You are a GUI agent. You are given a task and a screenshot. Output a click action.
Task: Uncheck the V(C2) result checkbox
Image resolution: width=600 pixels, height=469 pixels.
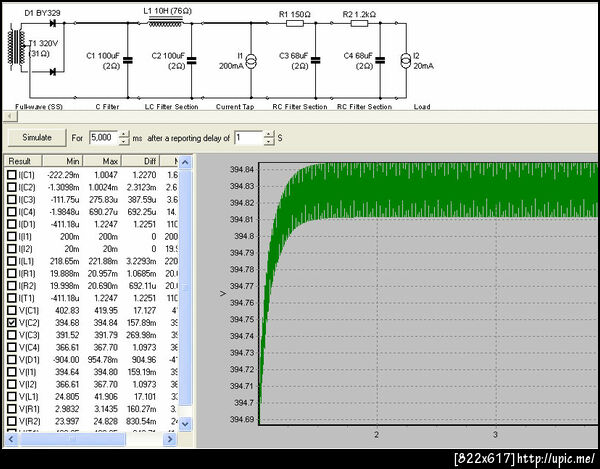point(12,322)
